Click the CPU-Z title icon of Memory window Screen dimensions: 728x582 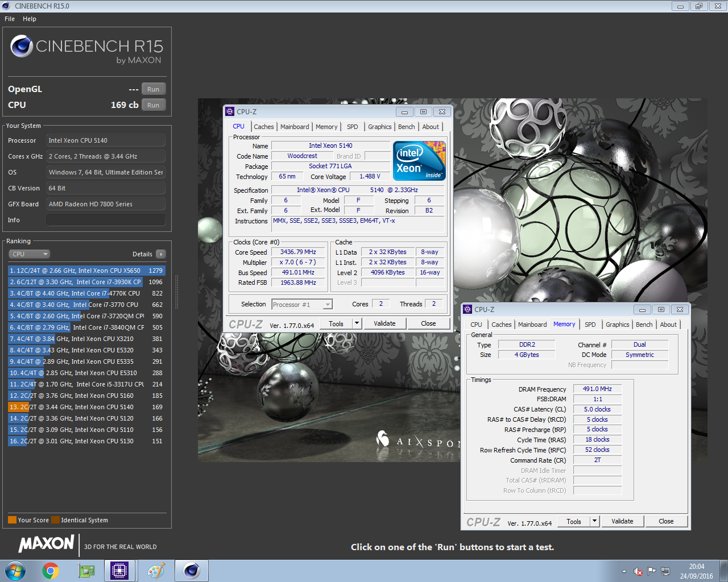(468, 309)
